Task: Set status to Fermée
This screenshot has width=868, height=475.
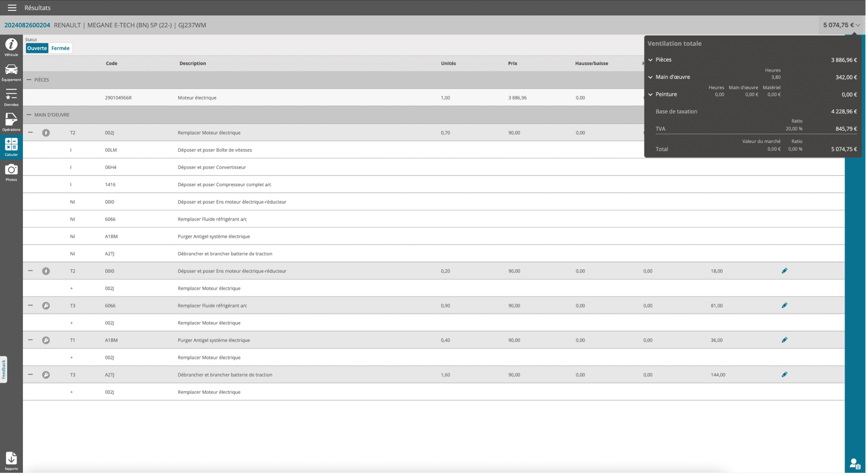Action: 60,48
